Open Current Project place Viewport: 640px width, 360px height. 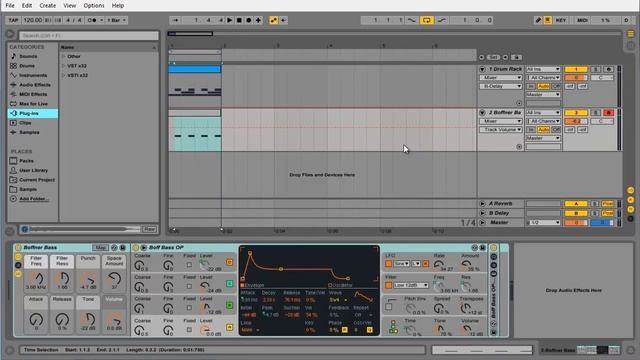pyautogui.click(x=37, y=180)
